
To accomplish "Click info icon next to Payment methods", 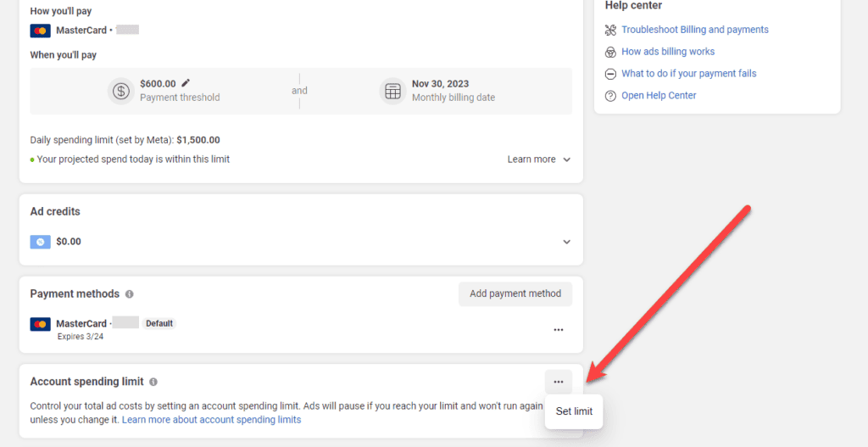I will [130, 294].
